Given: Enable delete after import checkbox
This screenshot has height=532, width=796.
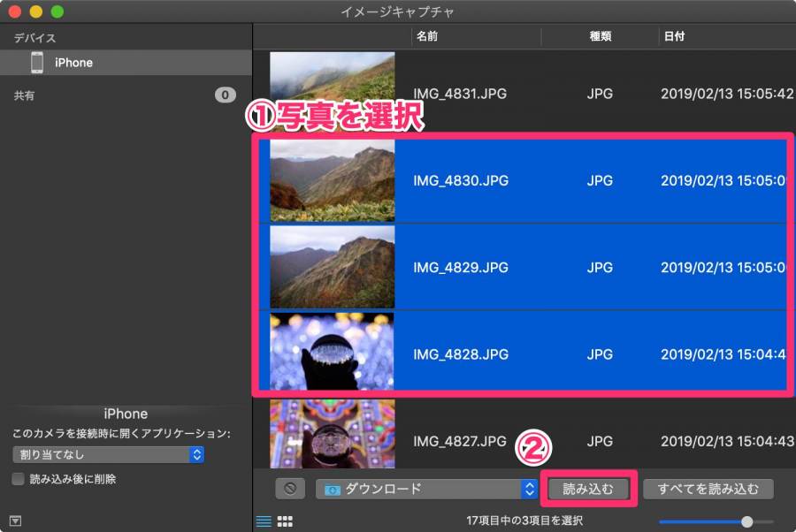Looking at the screenshot, I should 19,479.
